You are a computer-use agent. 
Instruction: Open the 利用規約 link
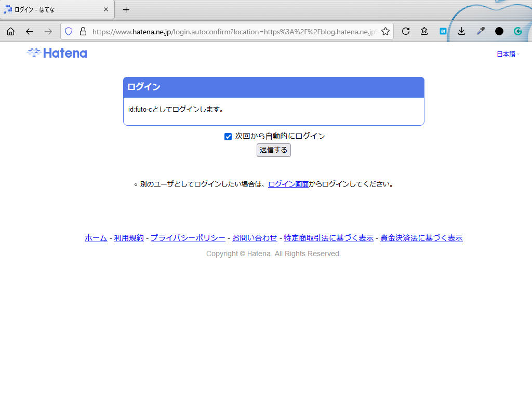129,238
